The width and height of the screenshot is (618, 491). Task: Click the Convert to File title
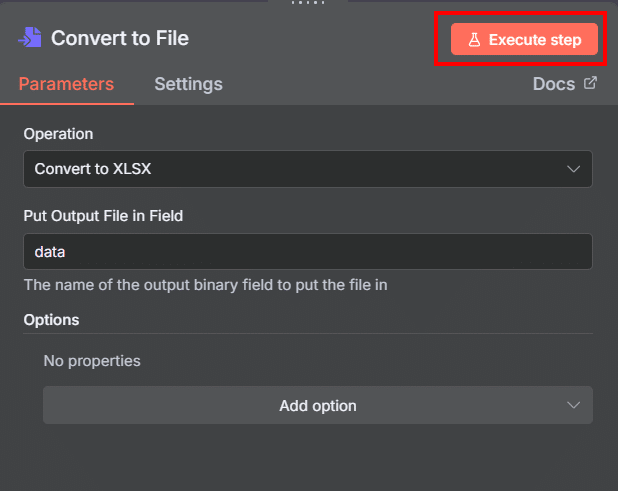pyautogui.click(x=120, y=38)
